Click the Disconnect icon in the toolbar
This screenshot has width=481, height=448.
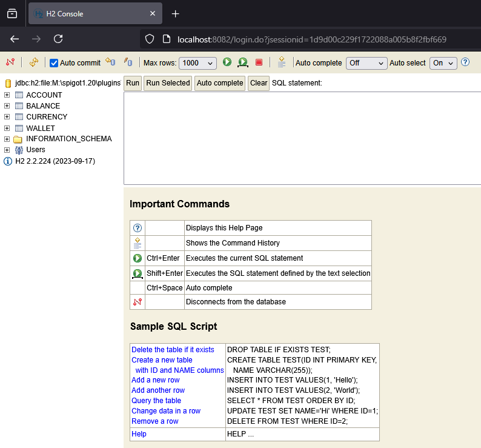pos(10,62)
